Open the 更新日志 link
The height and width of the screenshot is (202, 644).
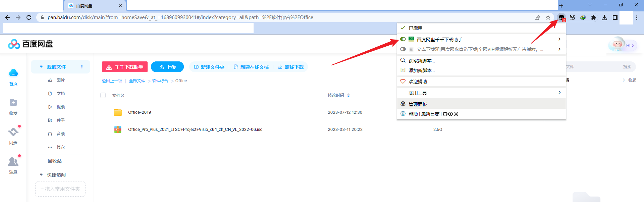click(430, 114)
